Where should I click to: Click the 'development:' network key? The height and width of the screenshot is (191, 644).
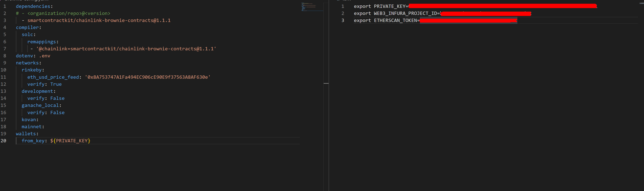[x=38, y=91]
